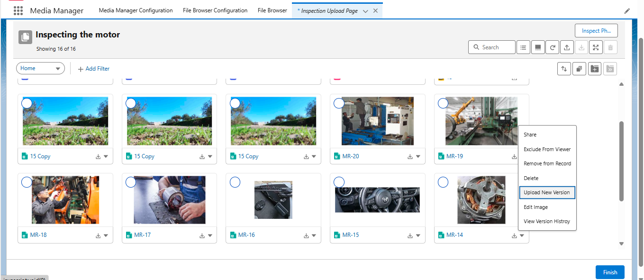Open the MR-15 steering wheel thumbnail
The image size is (644, 280).
coord(377,199)
